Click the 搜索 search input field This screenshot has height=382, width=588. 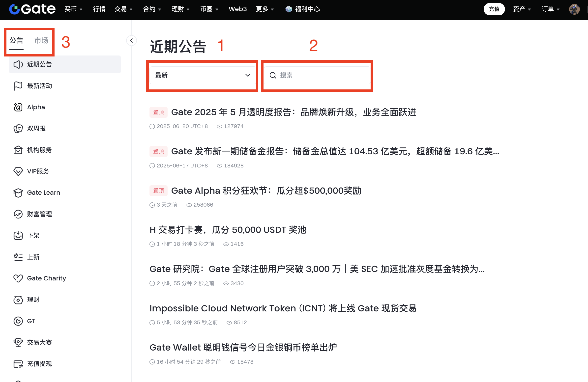pyautogui.click(x=322, y=75)
